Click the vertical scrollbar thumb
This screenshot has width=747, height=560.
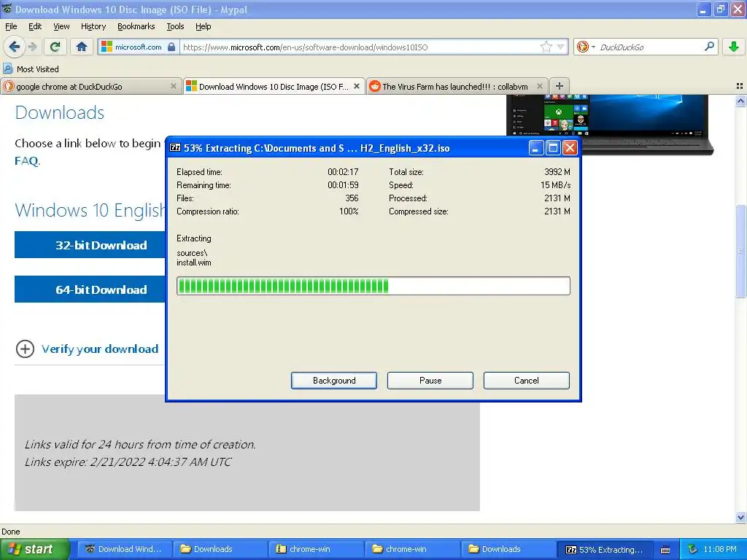[x=740, y=251]
